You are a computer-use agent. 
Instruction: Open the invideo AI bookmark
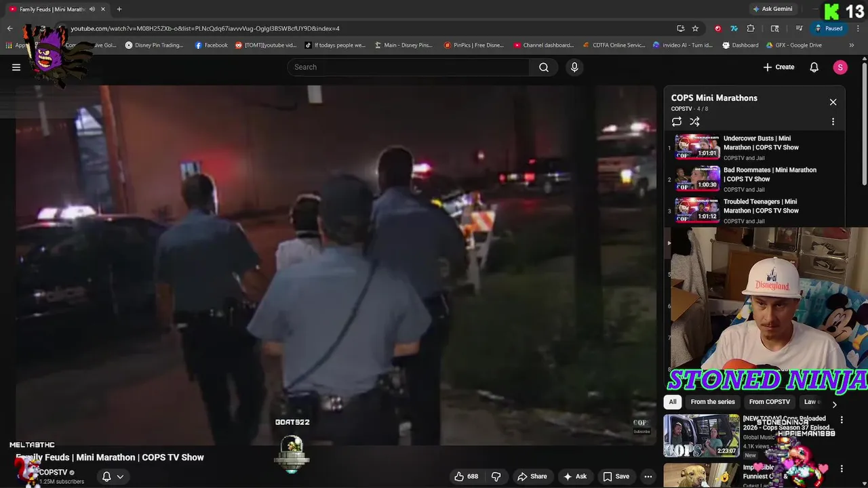coord(683,45)
